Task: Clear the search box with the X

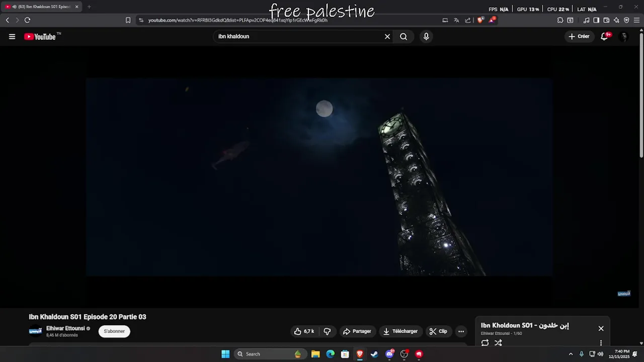Action: coord(387,36)
